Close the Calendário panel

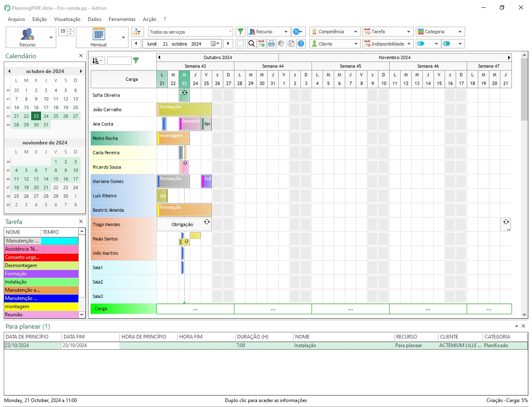pos(81,56)
